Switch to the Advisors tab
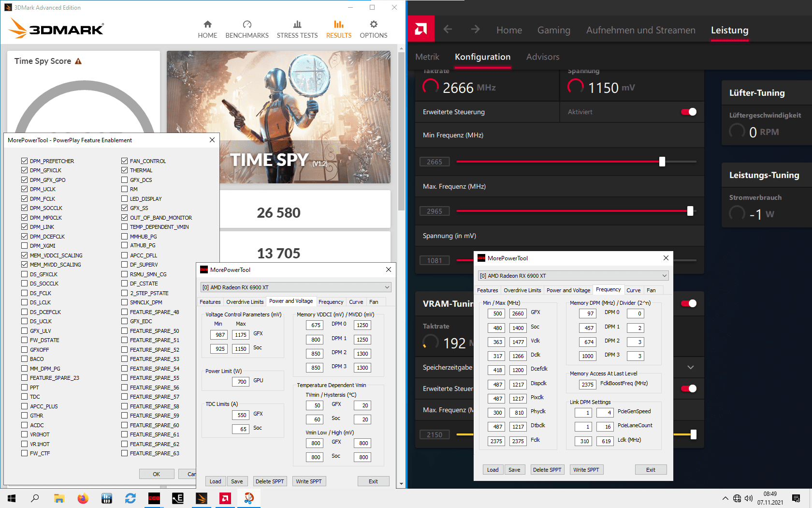This screenshot has height=508, width=812. [543, 57]
